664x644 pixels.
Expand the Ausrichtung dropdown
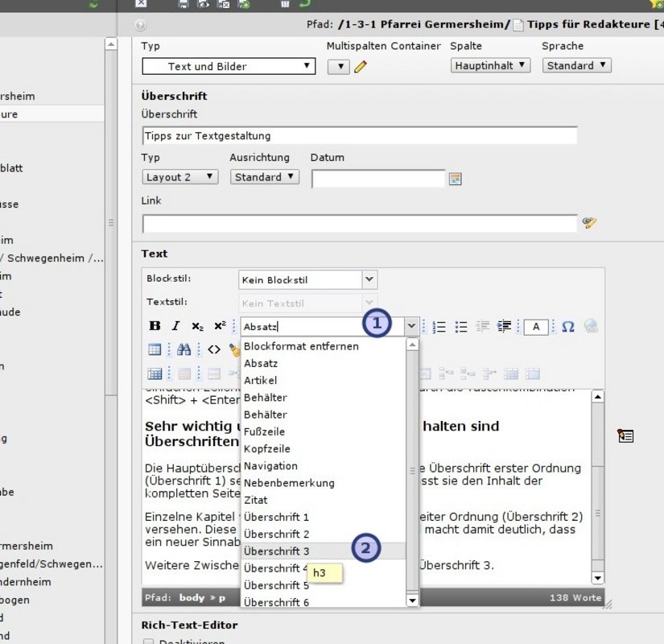coord(264,176)
